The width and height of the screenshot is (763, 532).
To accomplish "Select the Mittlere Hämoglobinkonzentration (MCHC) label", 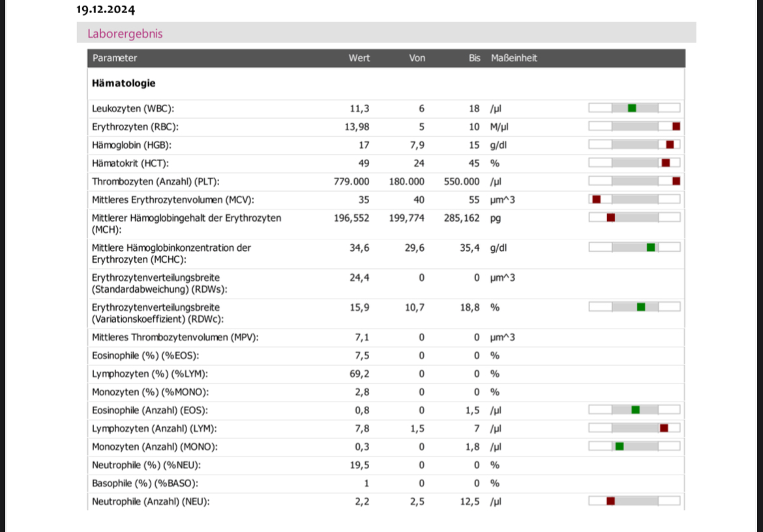I will [x=172, y=254].
